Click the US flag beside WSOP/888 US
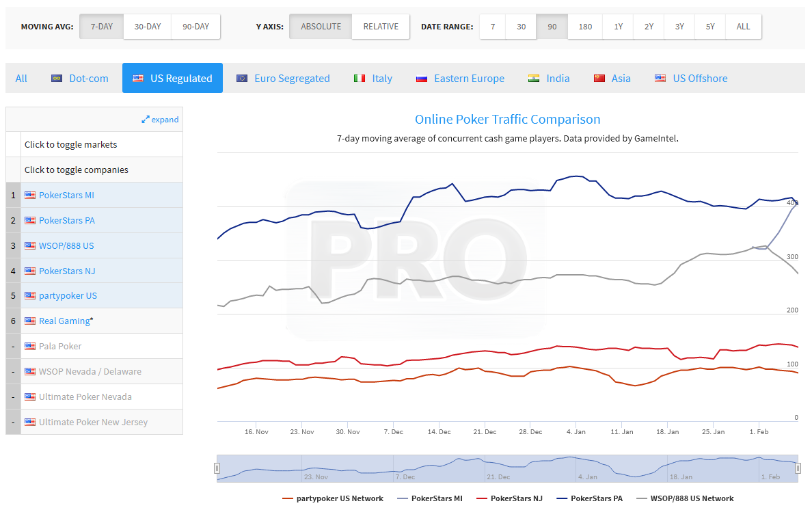The image size is (812, 510). click(30, 246)
